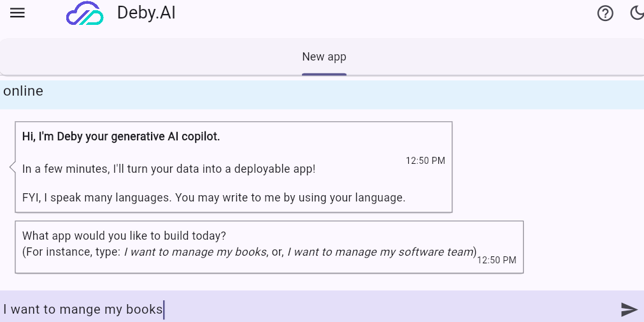Click italic example 'I want to manage my books'
Viewport: 644px width, 322px height.
point(195,252)
